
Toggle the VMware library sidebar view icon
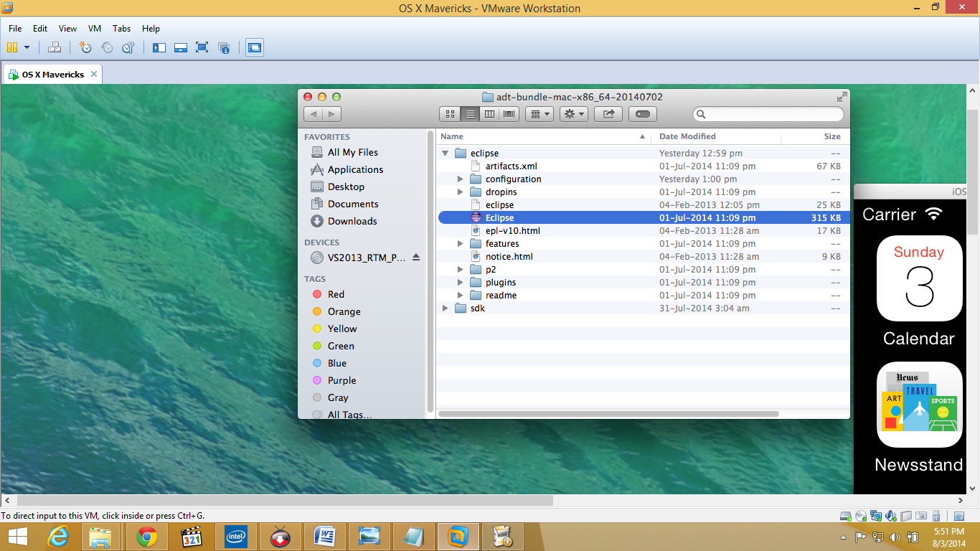(159, 47)
